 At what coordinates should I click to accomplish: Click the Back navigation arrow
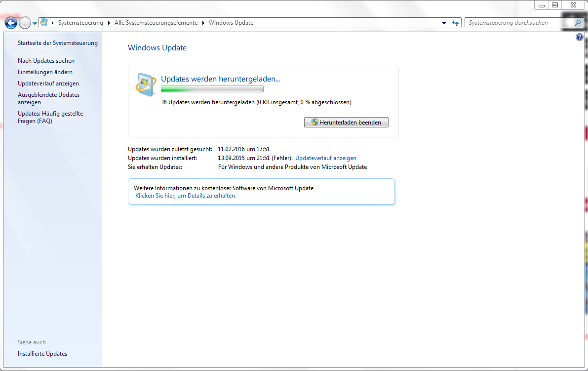(x=11, y=23)
